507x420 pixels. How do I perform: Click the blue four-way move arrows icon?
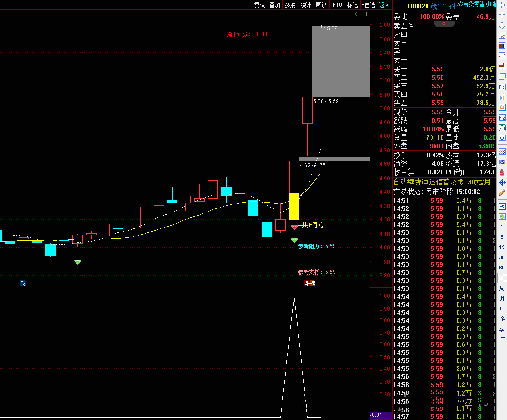click(502, 182)
